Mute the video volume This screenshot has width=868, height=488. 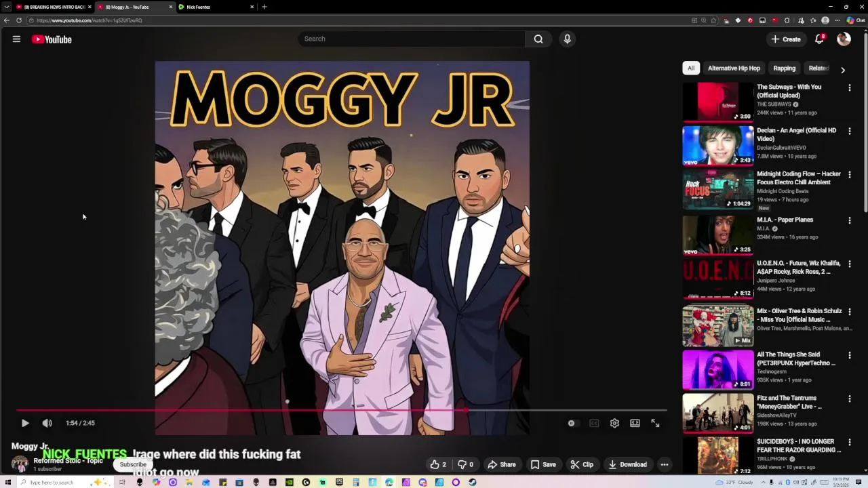[47, 423]
